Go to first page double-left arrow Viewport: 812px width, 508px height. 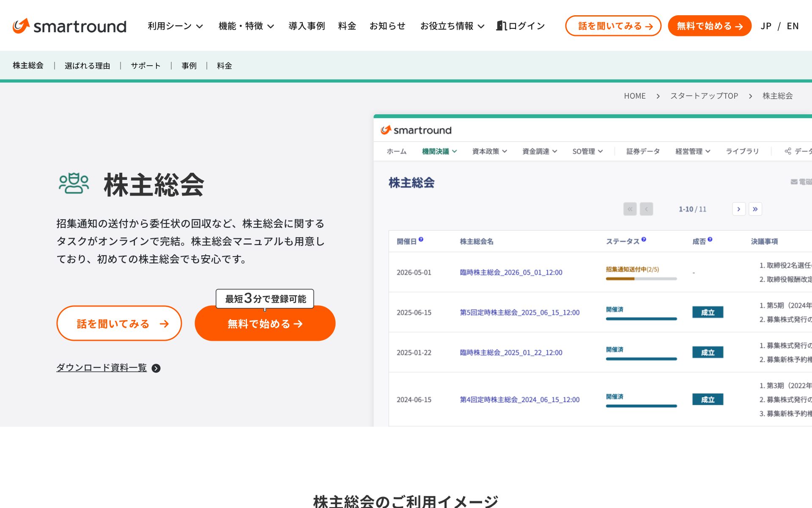point(630,209)
